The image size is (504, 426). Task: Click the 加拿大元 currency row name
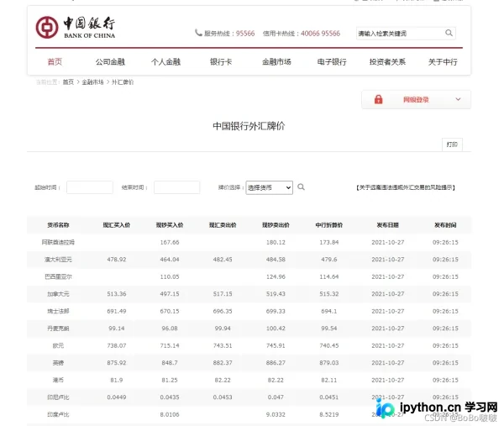pos(58,294)
